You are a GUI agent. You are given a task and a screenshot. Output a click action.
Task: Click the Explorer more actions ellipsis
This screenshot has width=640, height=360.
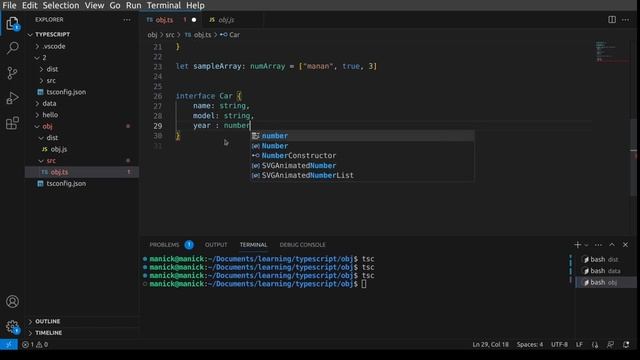click(127, 20)
